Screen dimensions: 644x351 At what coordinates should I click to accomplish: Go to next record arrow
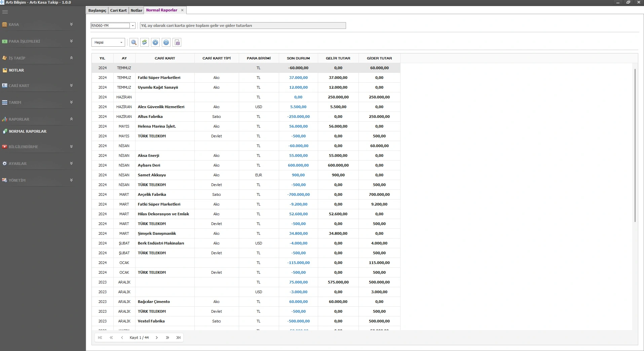157,338
